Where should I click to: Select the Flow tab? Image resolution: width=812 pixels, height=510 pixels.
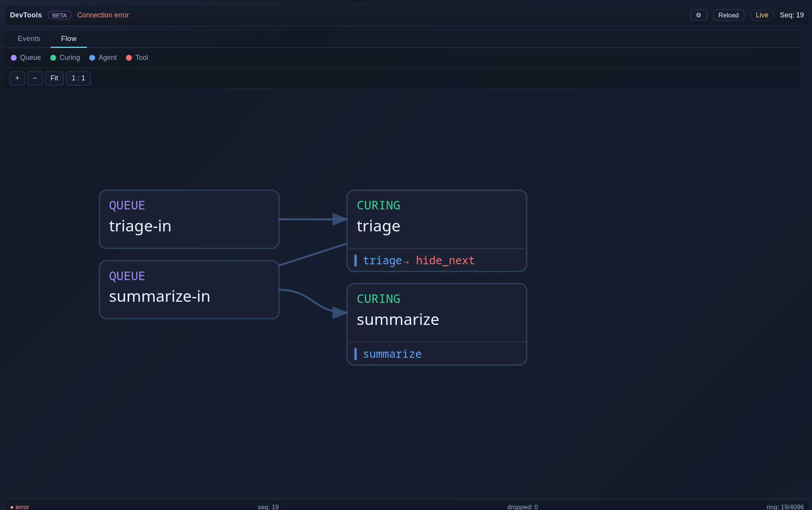pos(69,39)
